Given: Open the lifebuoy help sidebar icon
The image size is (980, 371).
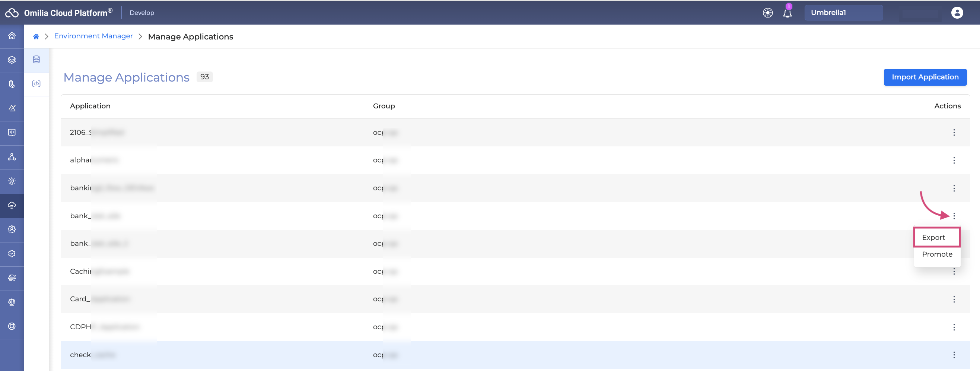Looking at the screenshot, I should click(12, 326).
